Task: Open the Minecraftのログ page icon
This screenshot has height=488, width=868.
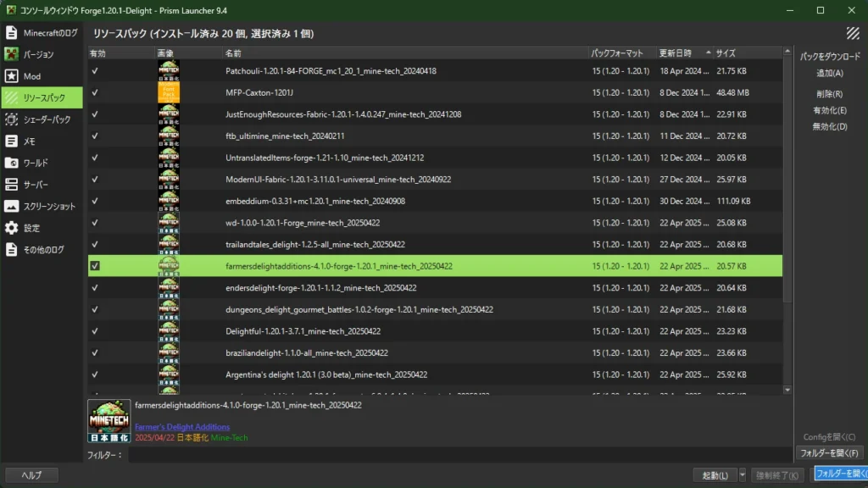Action: 11,33
